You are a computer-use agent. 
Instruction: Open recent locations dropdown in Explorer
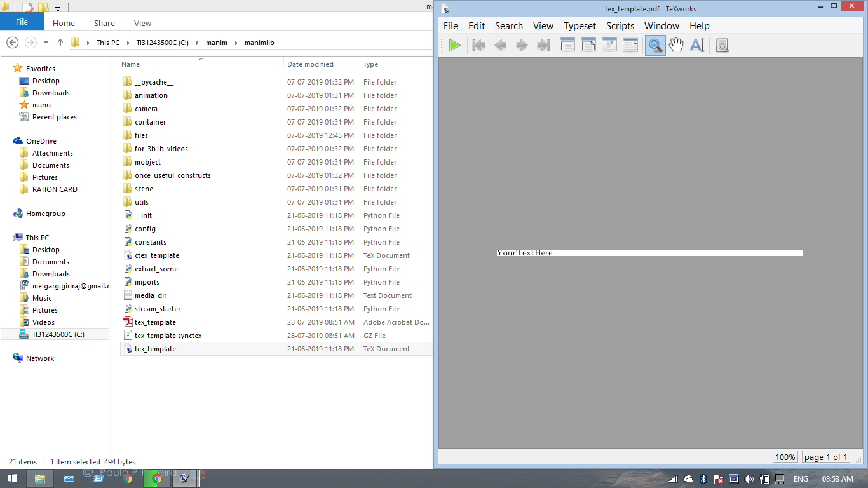coord(46,43)
